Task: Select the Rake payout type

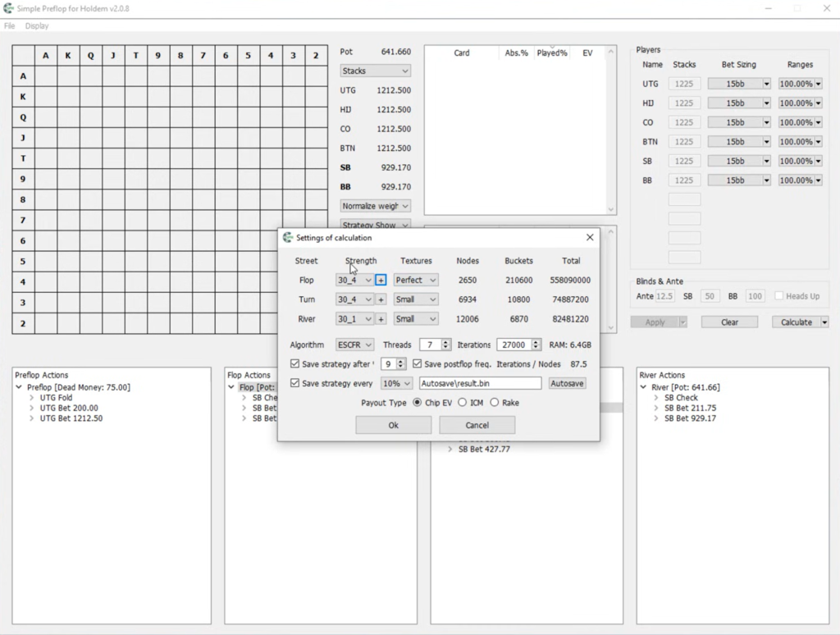Action: tap(495, 403)
